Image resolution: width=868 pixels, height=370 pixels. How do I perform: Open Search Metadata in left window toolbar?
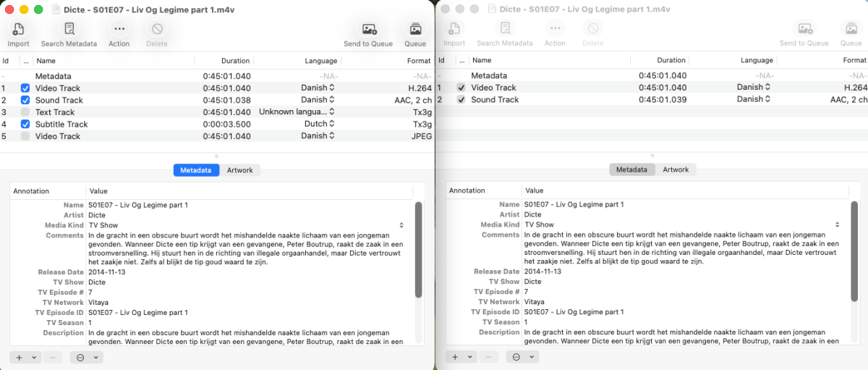point(69,29)
